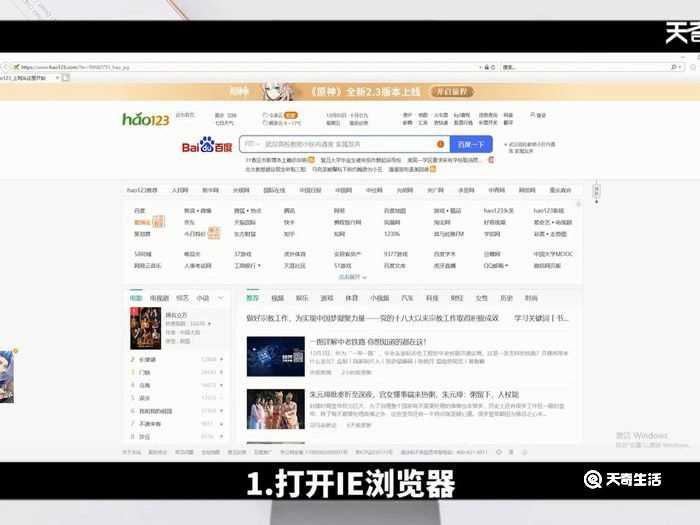Open the blue railway news thumbnail
700x525 pixels.
pyautogui.click(x=275, y=356)
